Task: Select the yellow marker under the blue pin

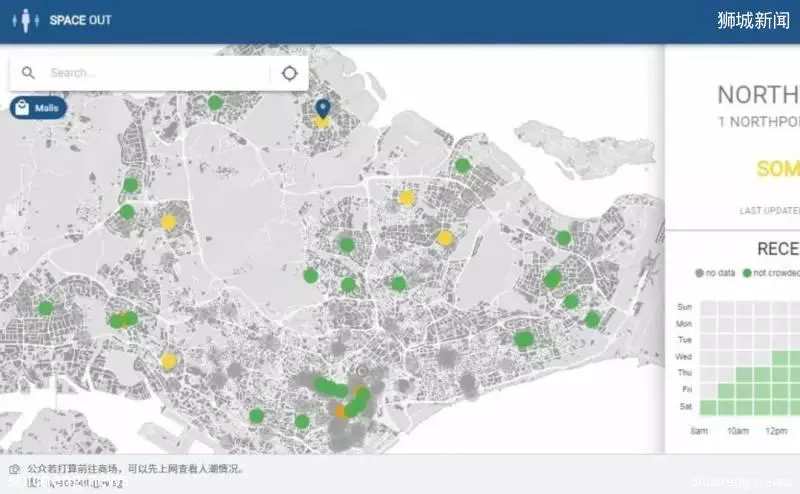Action: coord(322,122)
